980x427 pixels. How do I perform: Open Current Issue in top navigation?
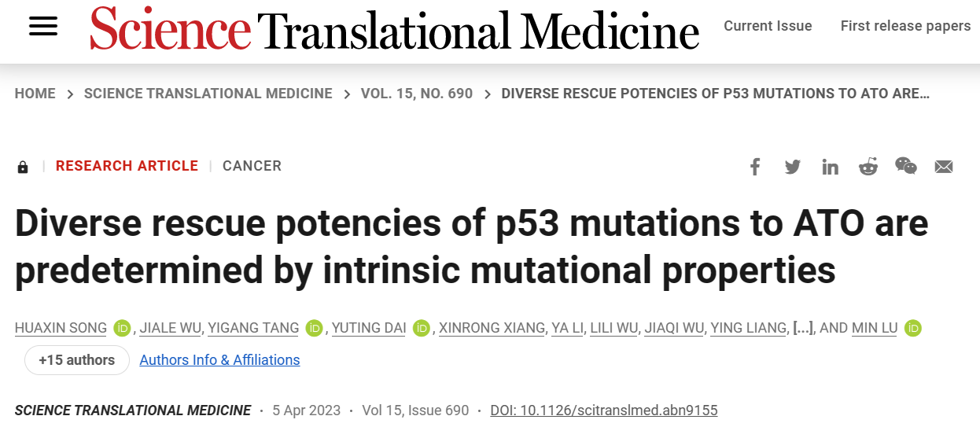pos(768,26)
